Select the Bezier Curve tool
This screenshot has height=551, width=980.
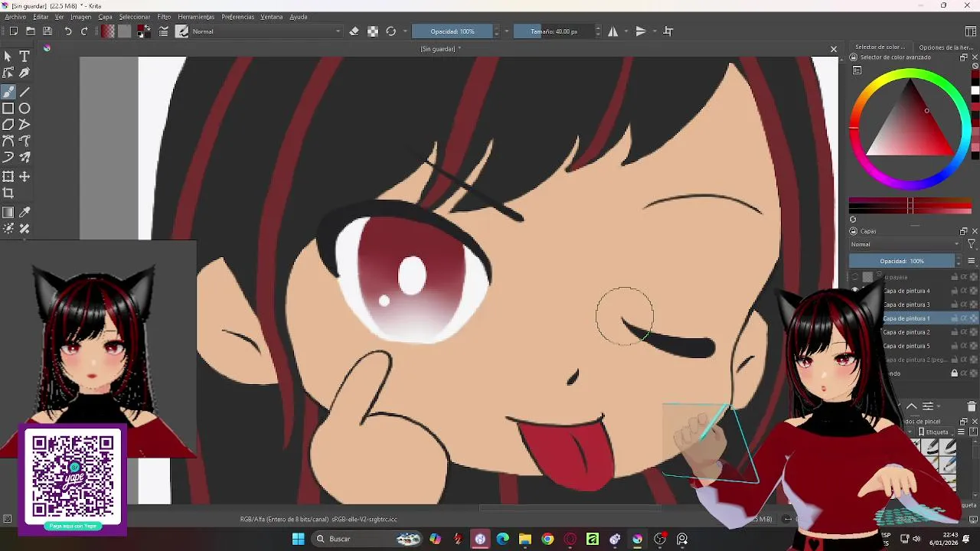pos(8,141)
